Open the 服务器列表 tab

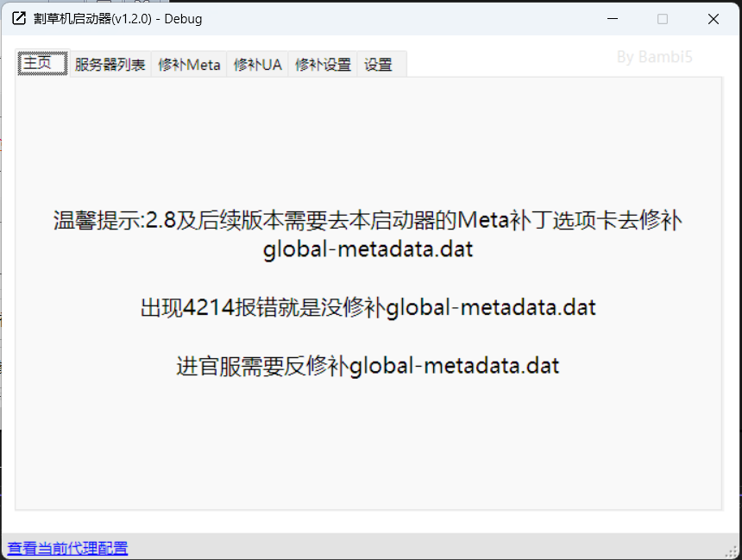[x=110, y=65]
